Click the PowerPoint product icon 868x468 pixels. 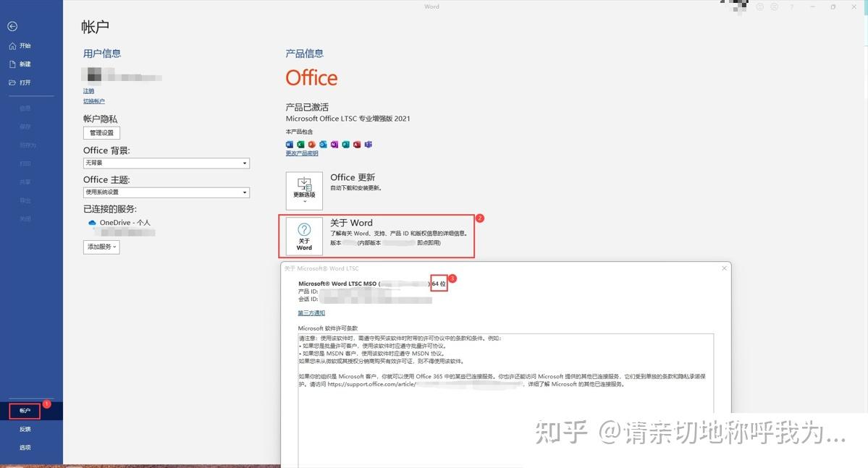(x=312, y=145)
